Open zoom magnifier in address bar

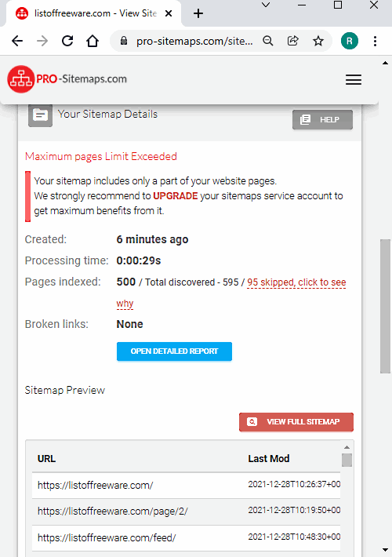[x=268, y=42]
